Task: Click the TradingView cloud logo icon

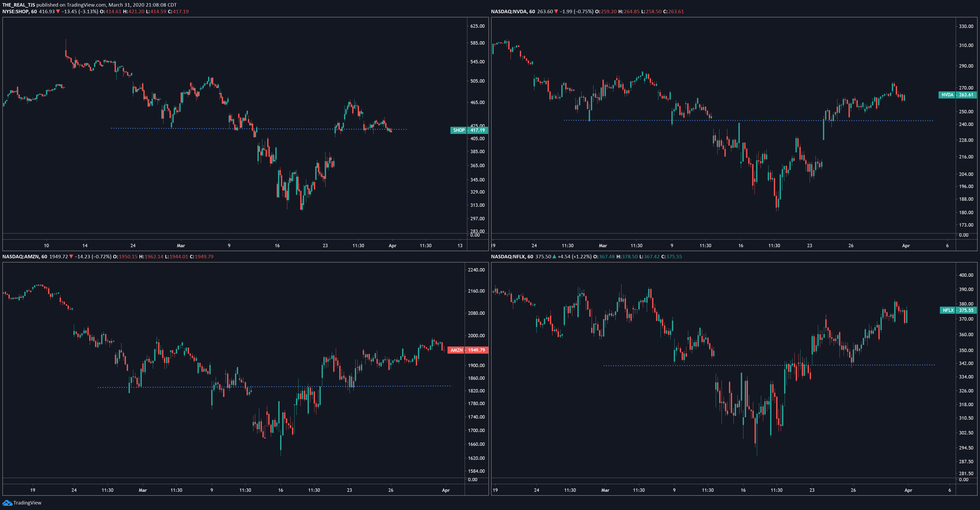Action: 7,503
